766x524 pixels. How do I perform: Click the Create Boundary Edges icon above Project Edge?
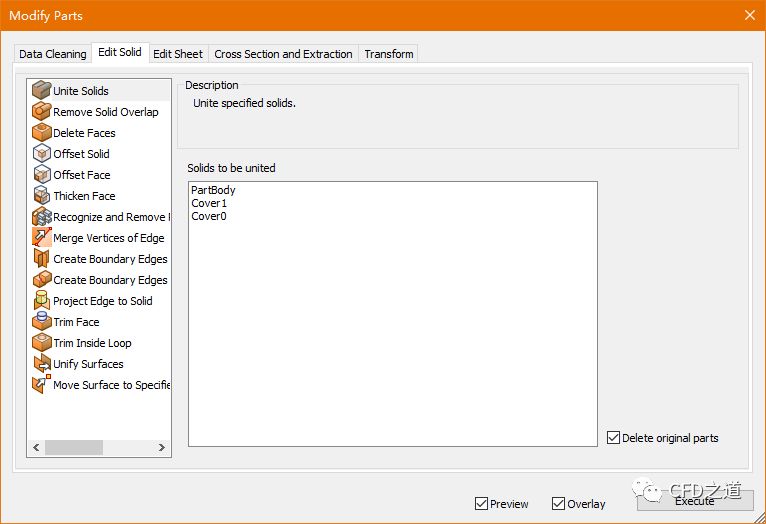click(42, 279)
